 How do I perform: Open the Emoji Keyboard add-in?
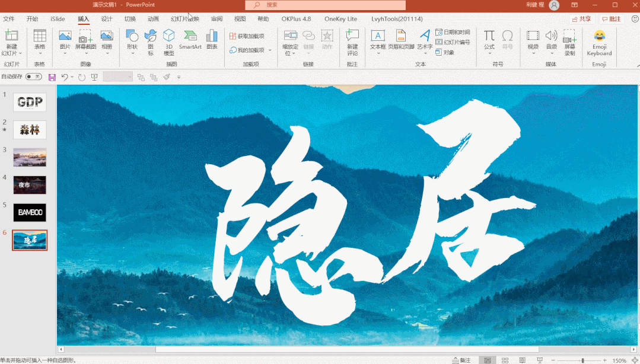(x=599, y=43)
